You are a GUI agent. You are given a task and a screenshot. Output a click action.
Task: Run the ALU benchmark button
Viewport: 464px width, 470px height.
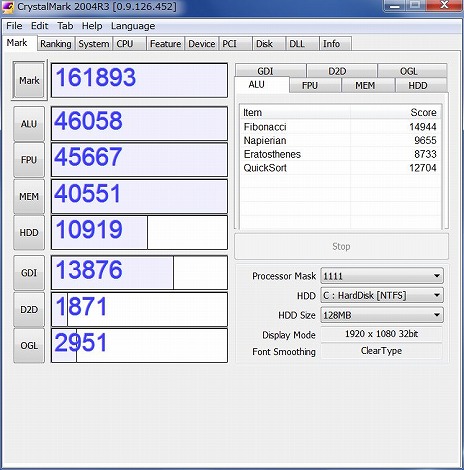click(x=29, y=124)
